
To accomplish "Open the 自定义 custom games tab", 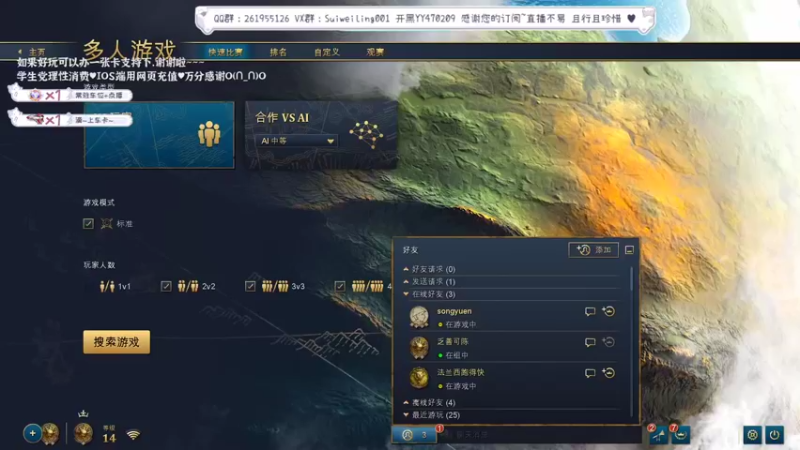I will click(327, 52).
